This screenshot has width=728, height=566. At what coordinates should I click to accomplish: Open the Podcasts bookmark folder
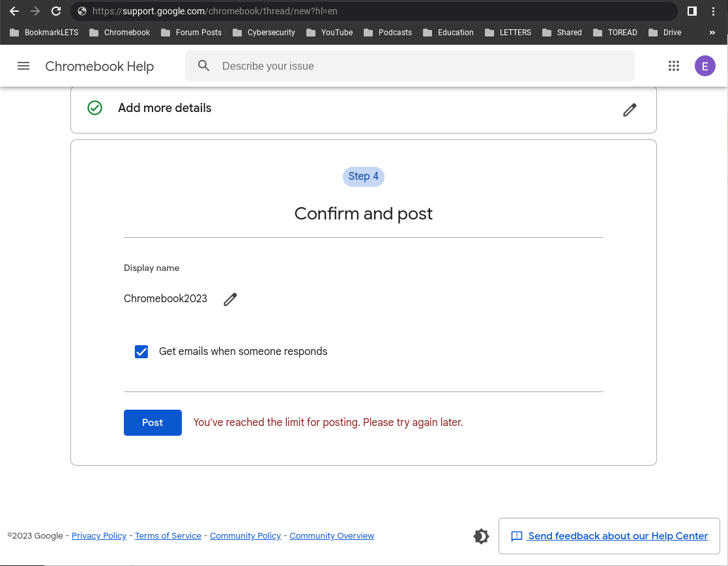[x=388, y=33]
